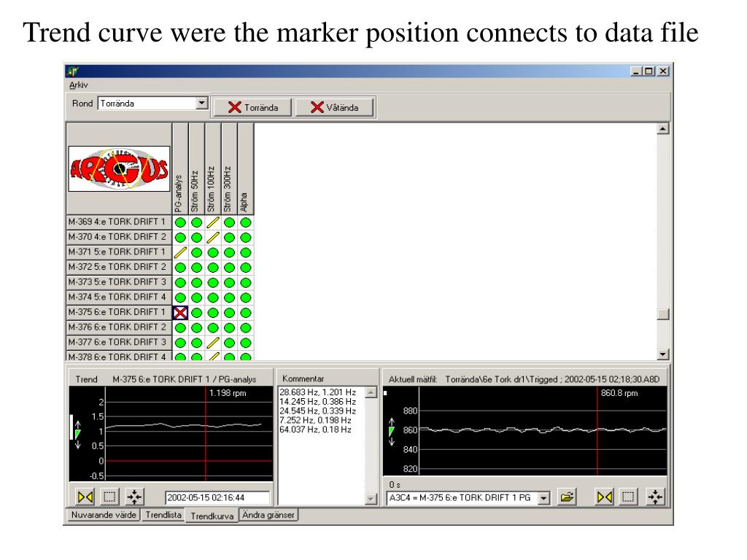Select PG-analys column header

pyautogui.click(x=180, y=169)
